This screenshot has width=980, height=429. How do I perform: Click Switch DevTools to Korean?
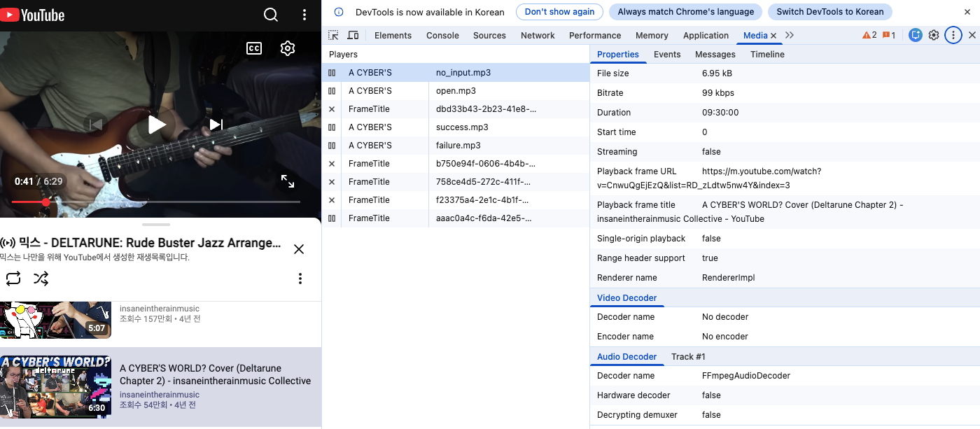tap(829, 12)
